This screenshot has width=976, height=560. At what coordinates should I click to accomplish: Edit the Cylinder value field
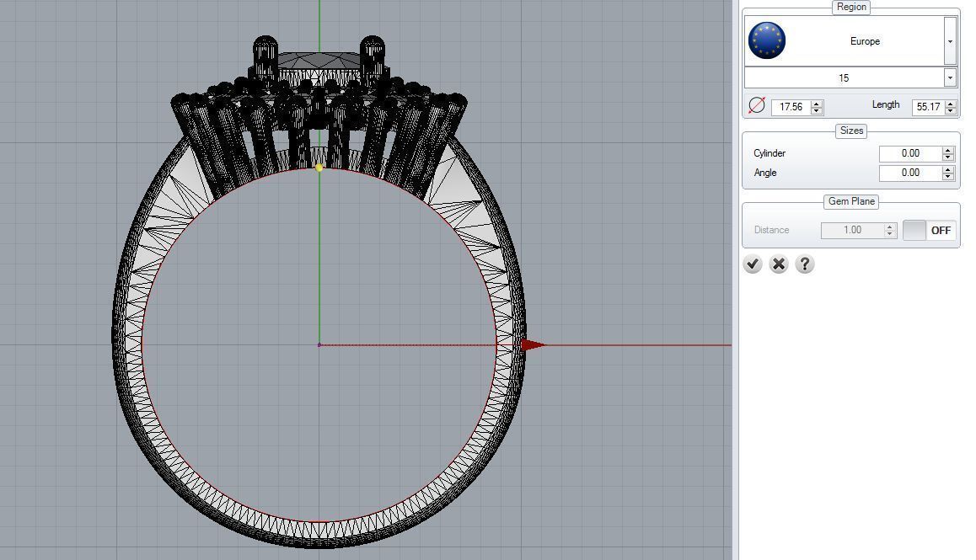[x=910, y=153]
